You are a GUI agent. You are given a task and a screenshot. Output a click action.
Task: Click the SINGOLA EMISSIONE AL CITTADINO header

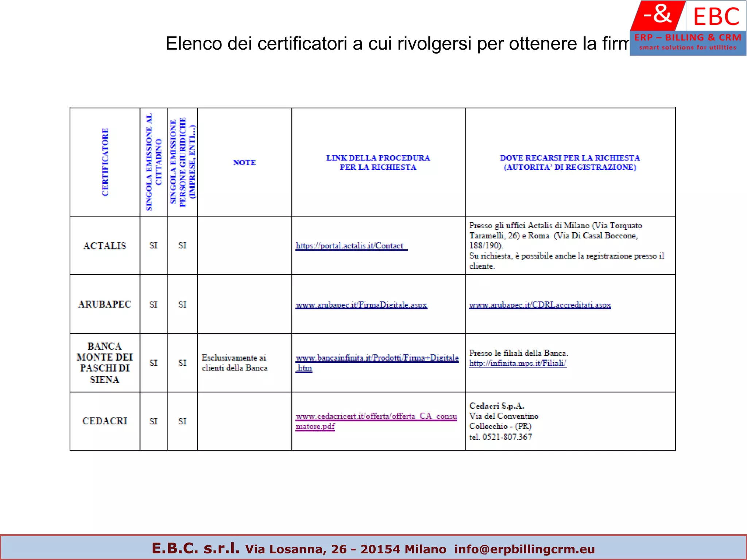click(154, 162)
